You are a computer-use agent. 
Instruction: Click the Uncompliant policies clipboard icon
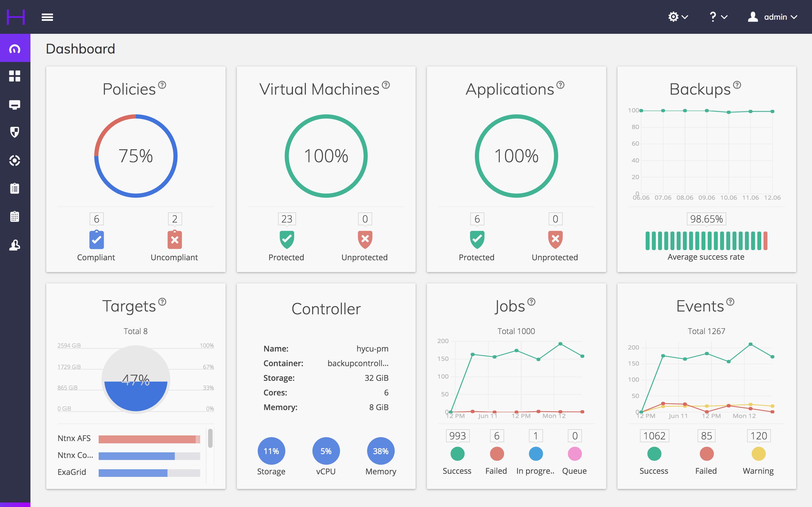175,239
